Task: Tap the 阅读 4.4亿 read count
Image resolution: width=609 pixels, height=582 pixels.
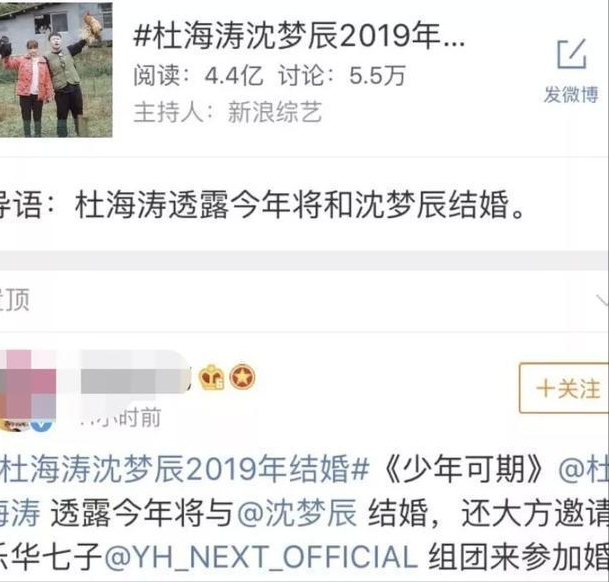Action: coord(198,75)
